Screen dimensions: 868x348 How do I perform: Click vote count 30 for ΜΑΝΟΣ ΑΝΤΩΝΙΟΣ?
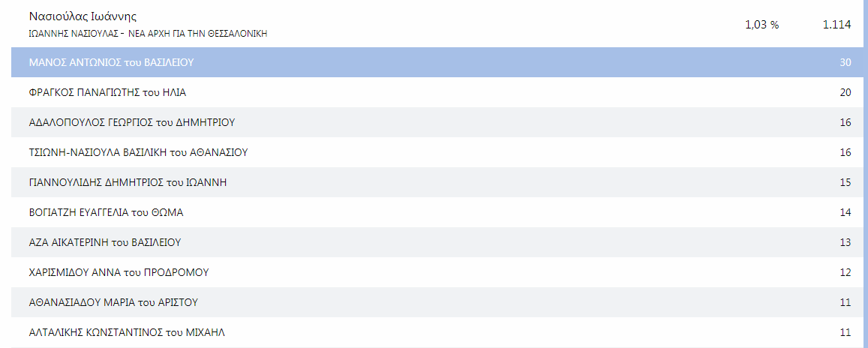pyautogui.click(x=845, y=62)
